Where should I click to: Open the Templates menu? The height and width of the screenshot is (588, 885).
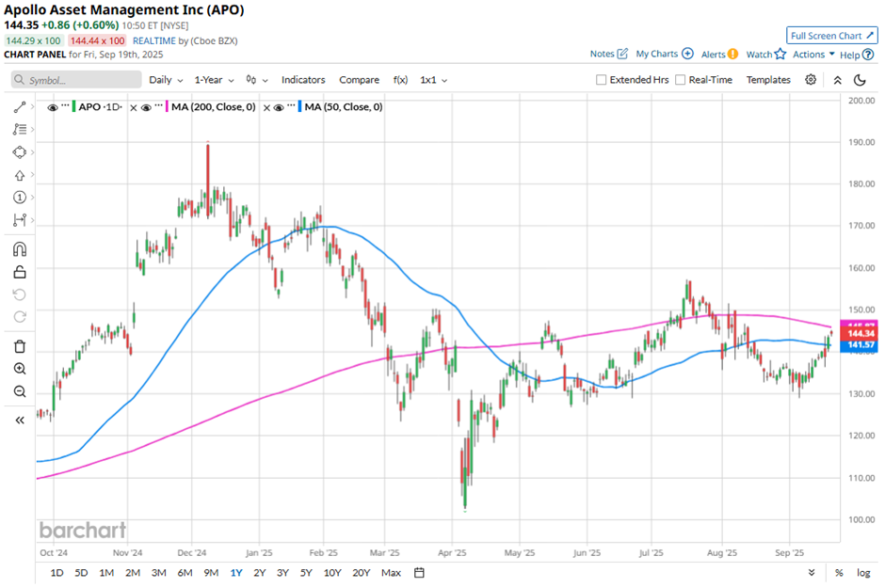click(x=768, y=80)
